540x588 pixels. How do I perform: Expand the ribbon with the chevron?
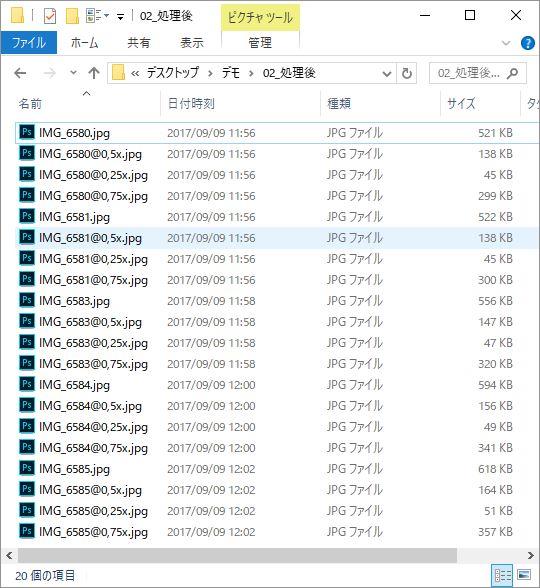point(506,43)
